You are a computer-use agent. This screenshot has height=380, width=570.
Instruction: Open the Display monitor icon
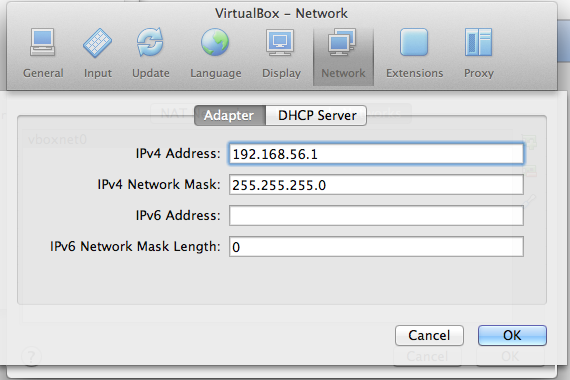[280, 42]
